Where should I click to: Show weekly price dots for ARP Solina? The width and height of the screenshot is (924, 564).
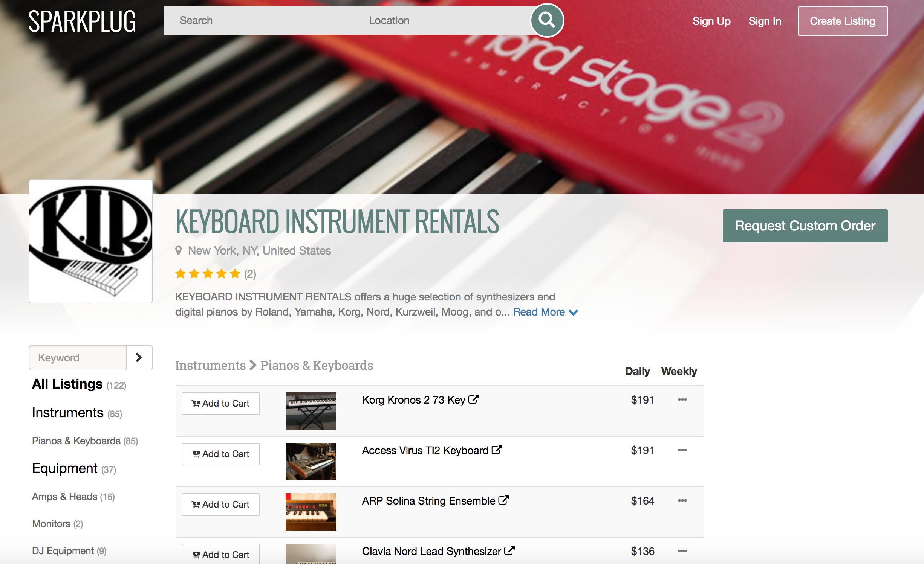[x=682, y=500]
